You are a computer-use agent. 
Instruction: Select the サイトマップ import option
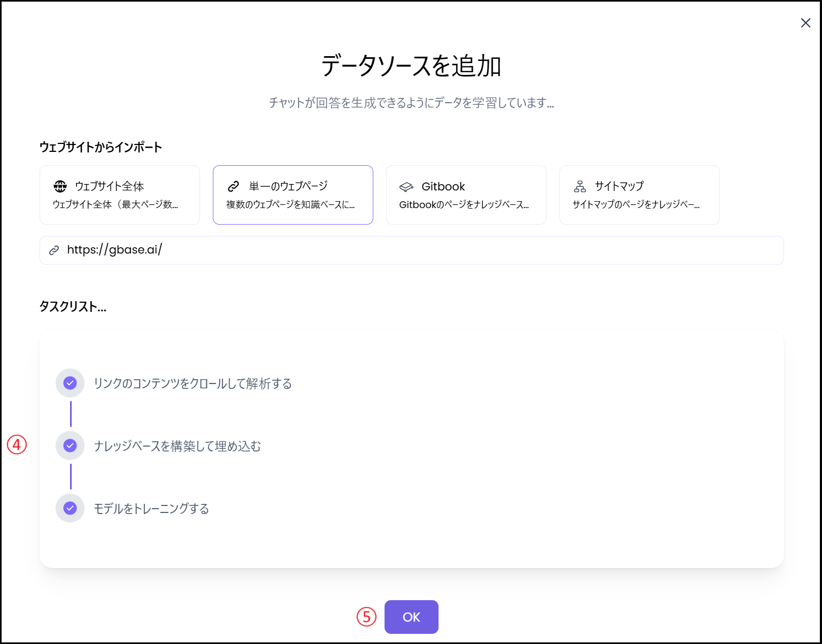point(639,195)
